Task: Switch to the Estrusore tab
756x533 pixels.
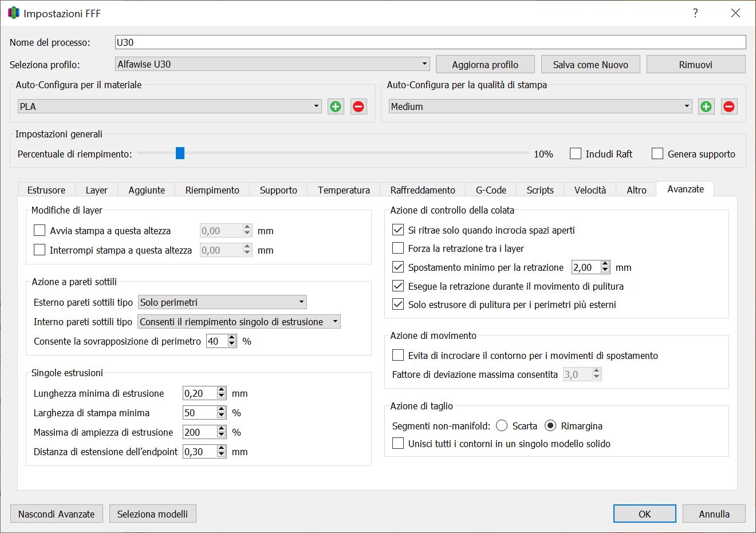Action: (46, 190)
